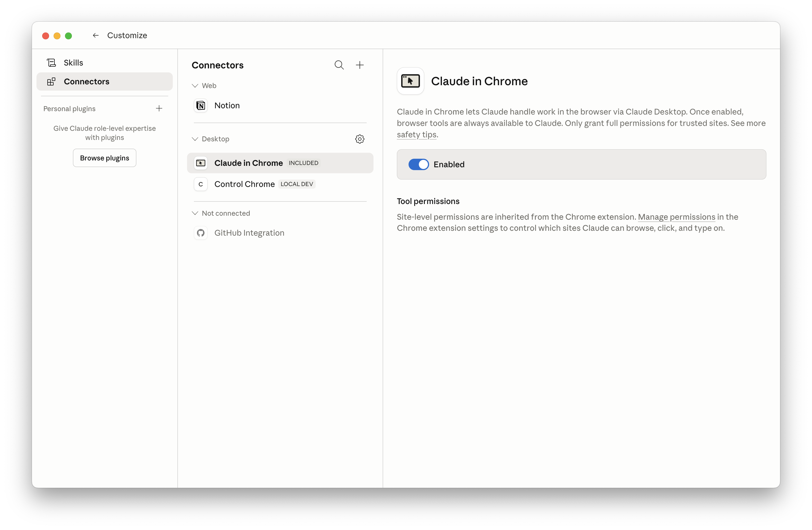Image resolution: width=812 pixels, height=530 pixels.
Task: Open Desktop connectors settings gear
Action: click(x=360, y=139)
